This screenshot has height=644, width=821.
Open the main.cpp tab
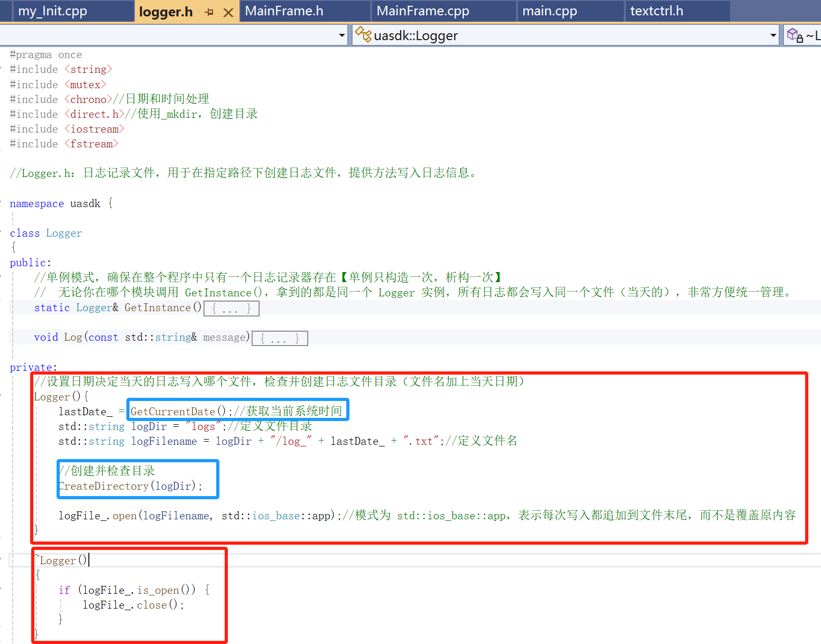[571, 11]
